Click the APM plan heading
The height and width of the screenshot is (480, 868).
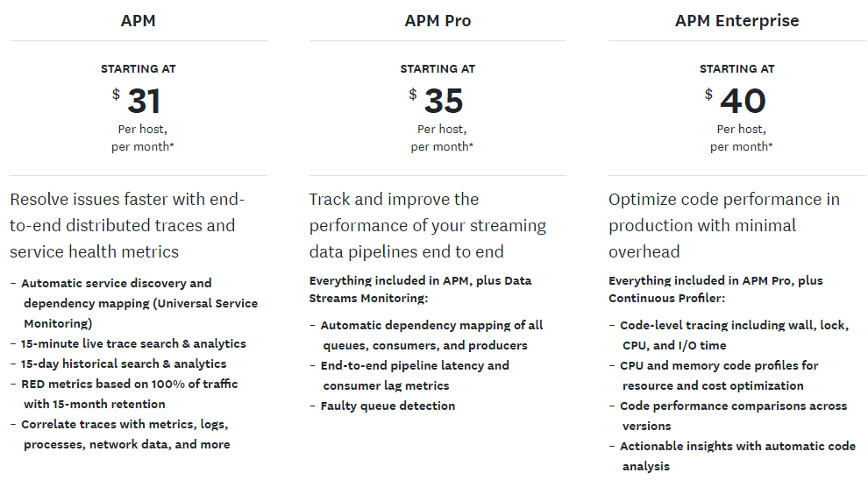pyautogui.click(x=138, y=21)
